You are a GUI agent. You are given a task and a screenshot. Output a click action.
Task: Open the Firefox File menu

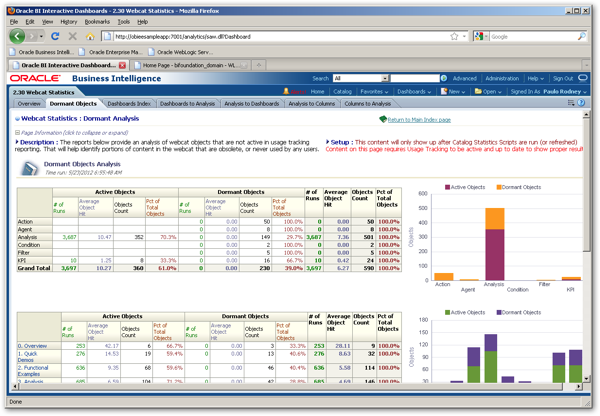(14, 22)
